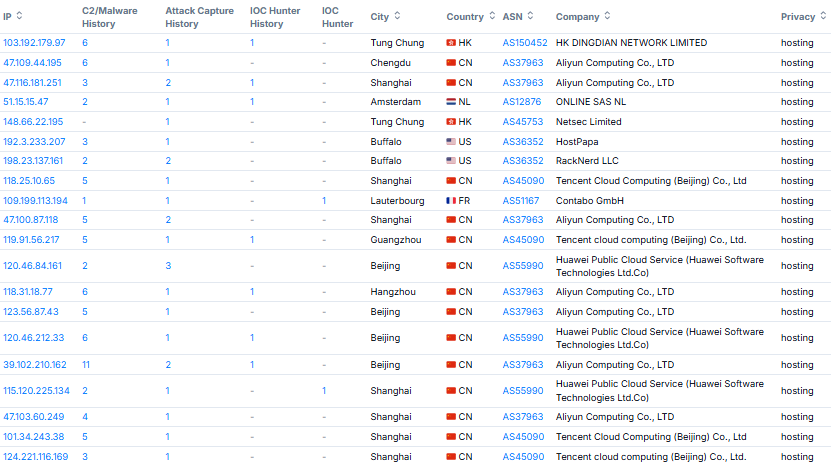
Task: View C2/Malware count 6 for 103.192.179.97
Action: tap(85, 43)
